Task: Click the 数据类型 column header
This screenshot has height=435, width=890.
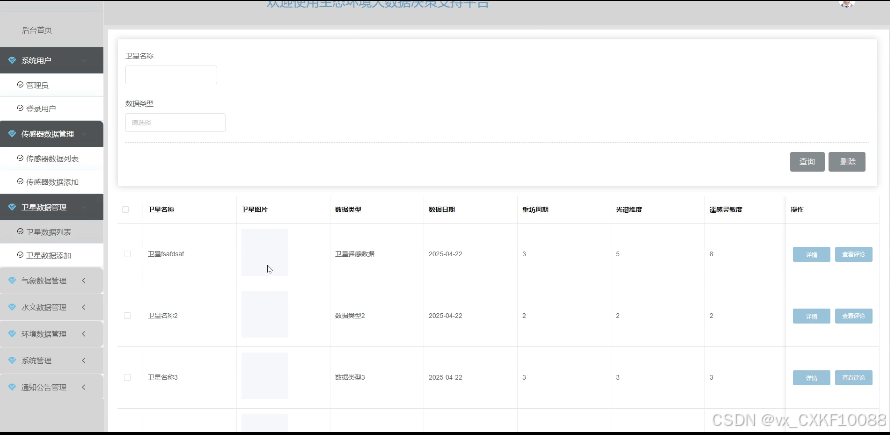Action: click(348, 210)
